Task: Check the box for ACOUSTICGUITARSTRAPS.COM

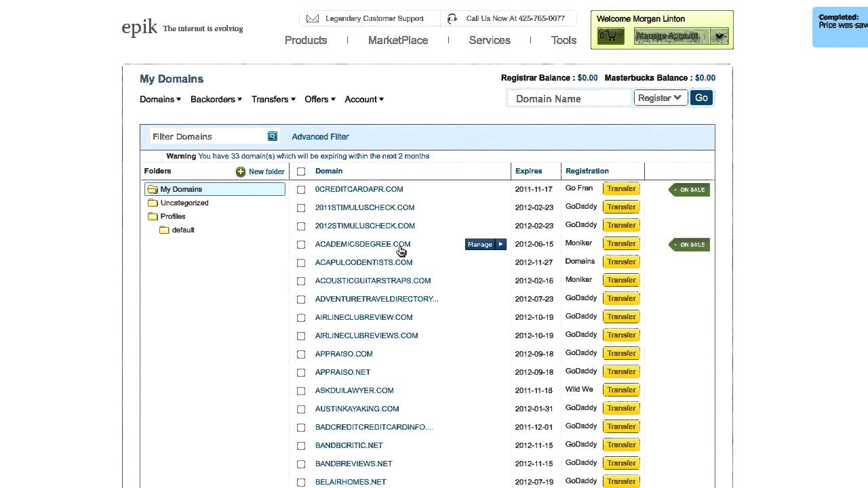Action: click(x=301, y=281)
